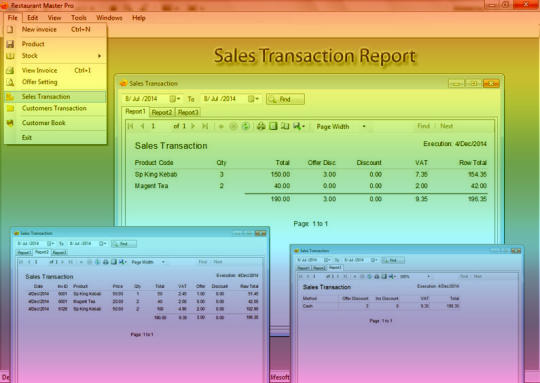Print the main Sales Transaction report
This screenshot has width=540, height=383.
click(x=261, y=126)
